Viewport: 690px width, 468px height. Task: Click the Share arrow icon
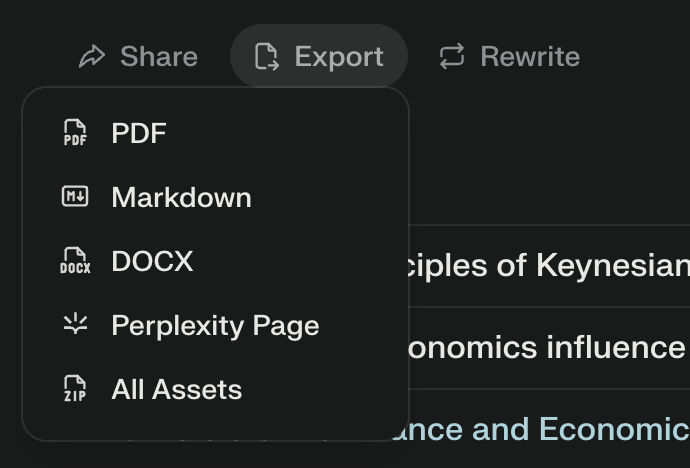(x=92, y=57)
